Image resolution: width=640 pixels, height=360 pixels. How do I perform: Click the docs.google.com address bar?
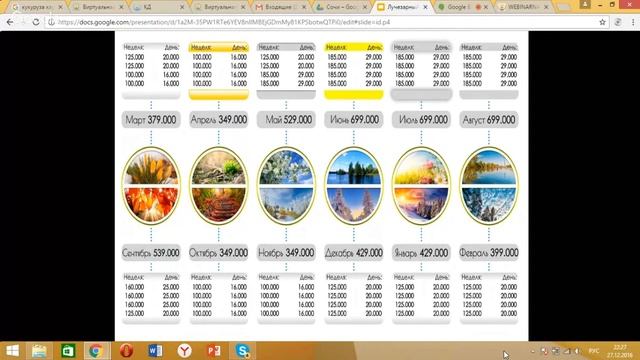(327, 22)
